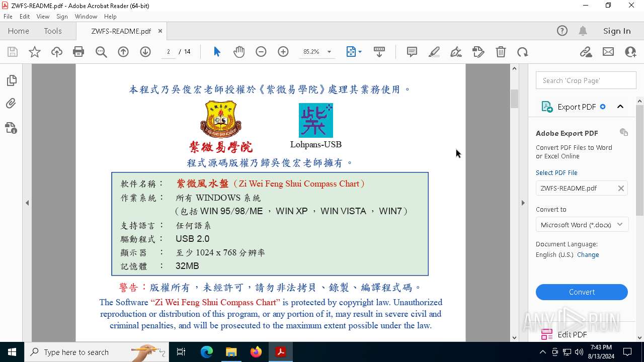The width and height of the screenshot is (644, 362).
Task: Activate the selection arrow tool
Action: 217,52
